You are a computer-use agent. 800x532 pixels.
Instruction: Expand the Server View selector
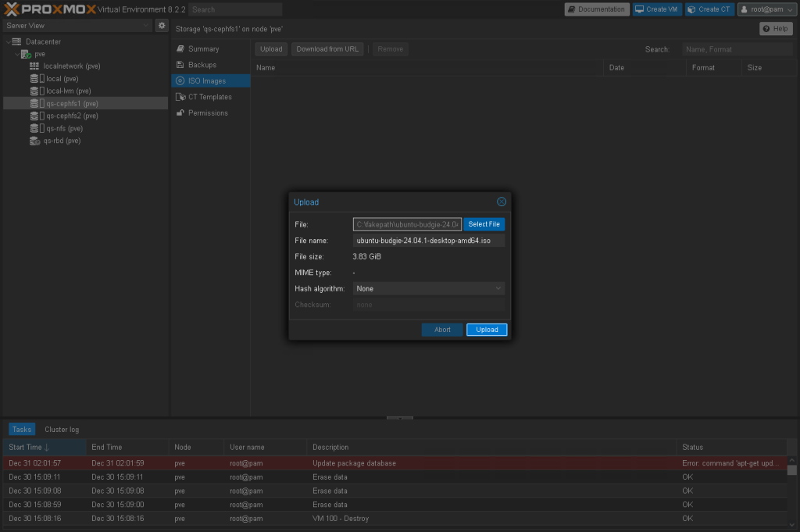point(77,26)
